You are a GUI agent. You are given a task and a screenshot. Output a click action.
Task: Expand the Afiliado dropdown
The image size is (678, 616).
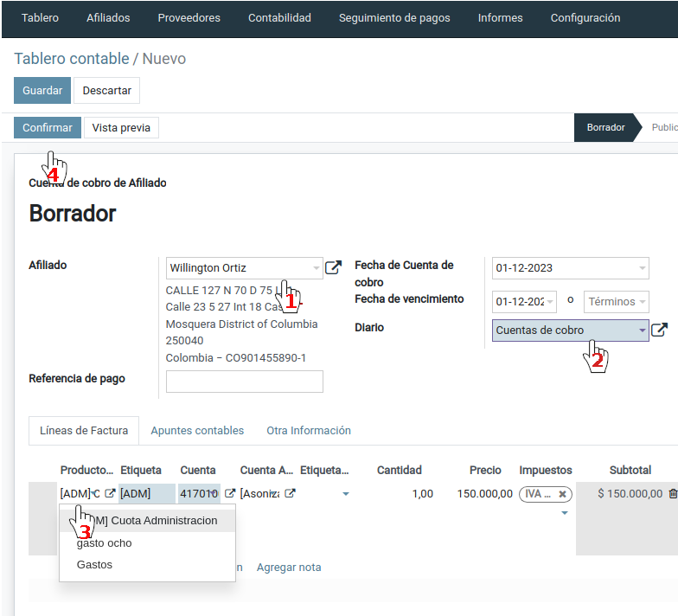(316, 268)
